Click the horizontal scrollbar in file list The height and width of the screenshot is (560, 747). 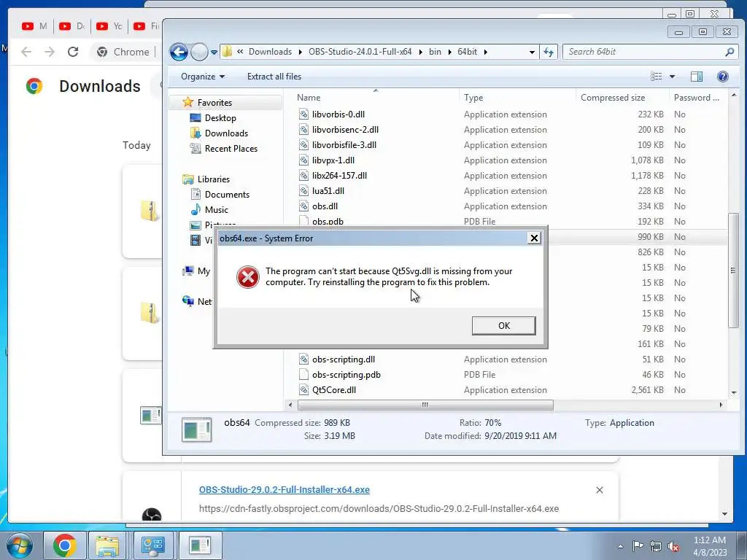click(425, 405)
